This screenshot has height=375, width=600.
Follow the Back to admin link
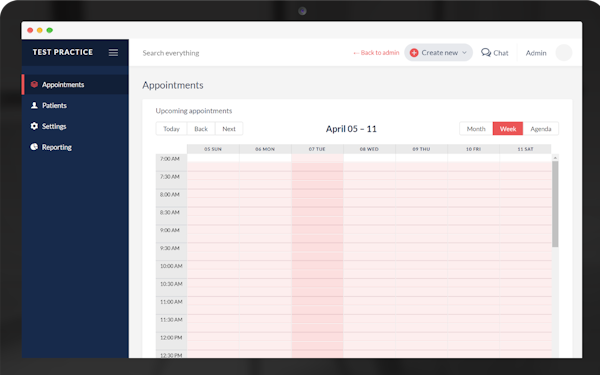[376, 52]
